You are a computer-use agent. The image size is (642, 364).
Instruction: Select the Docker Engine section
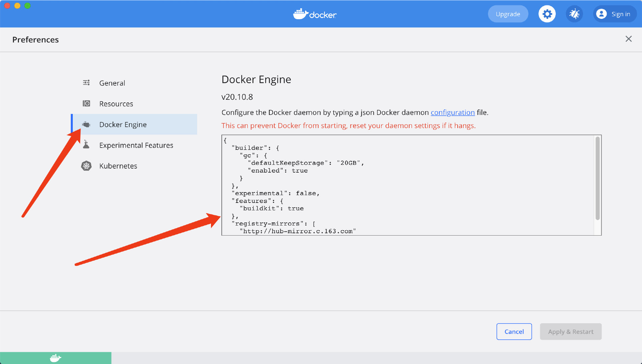(x=135, y=124)
